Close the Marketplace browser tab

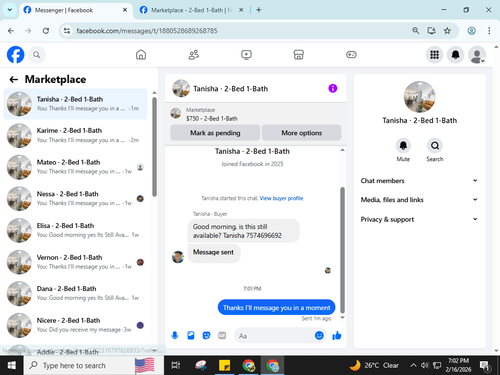(x=241, y=10)
